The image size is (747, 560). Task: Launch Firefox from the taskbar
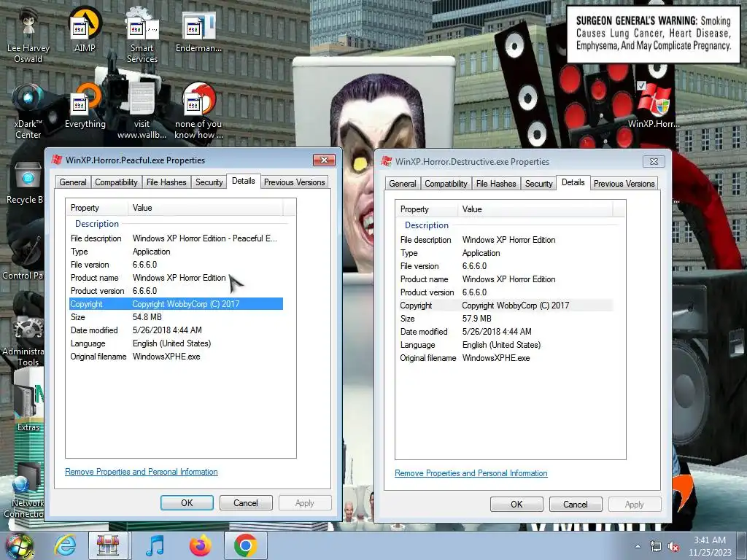200,545
